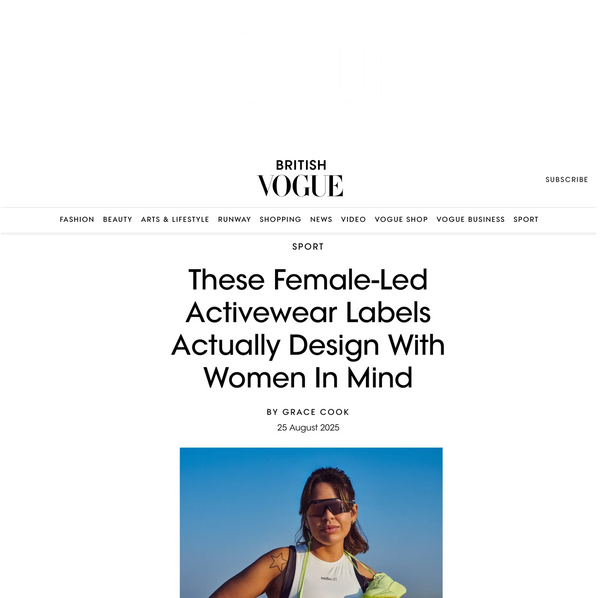The image size is (600, 598).
Task: Open the Fashion menu item
Action: point(77,220)
